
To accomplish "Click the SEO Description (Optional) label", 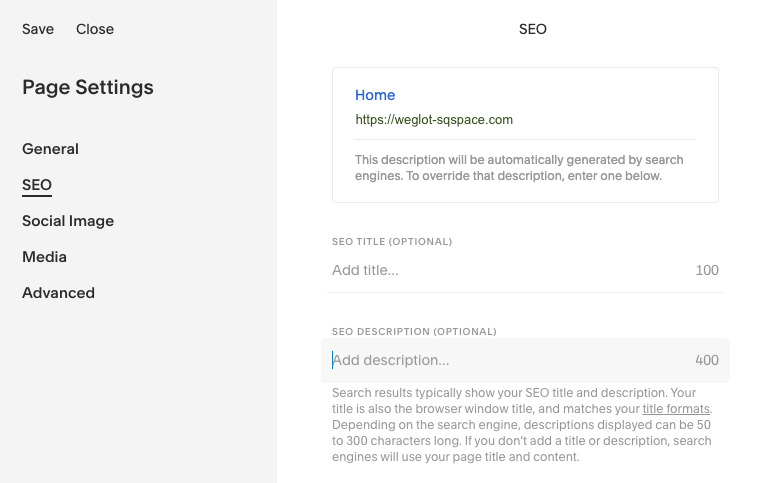I will pos(414,331).
